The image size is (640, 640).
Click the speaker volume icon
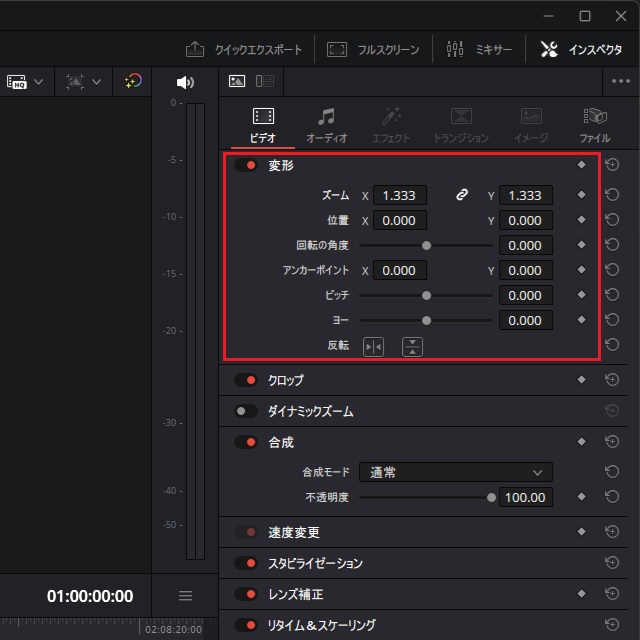185,82
